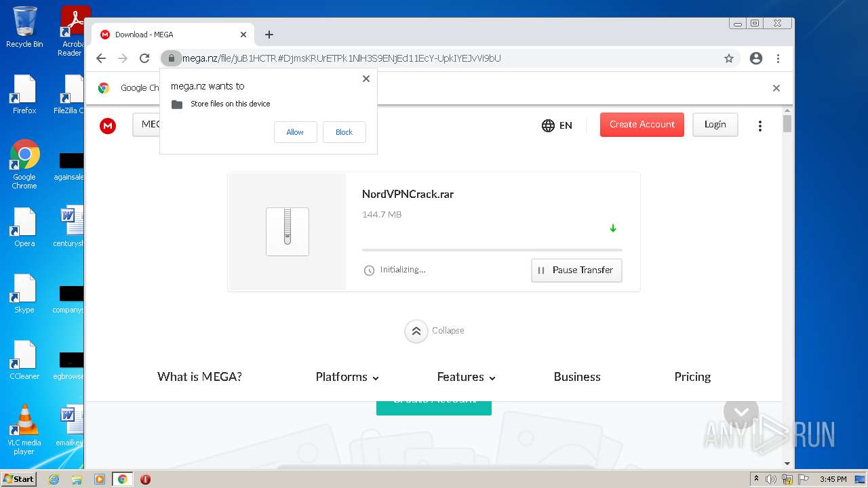Click the download progress bar
The height and width of the screenshot is (488, 868).
tap(492, 250)
